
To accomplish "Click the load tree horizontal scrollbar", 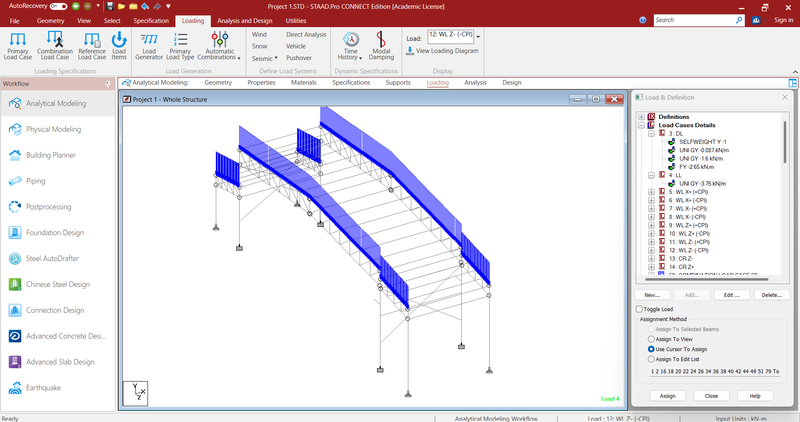I will [707, 280].
